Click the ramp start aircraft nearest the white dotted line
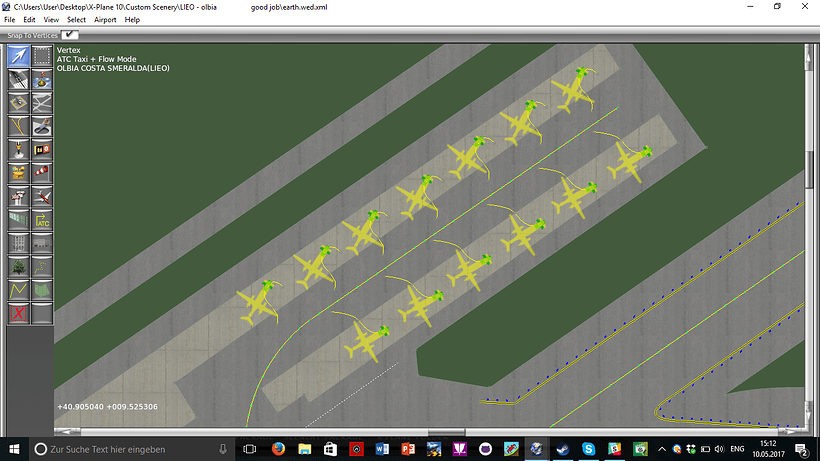This screenshot has width=820, height=461. pos(367,340)
